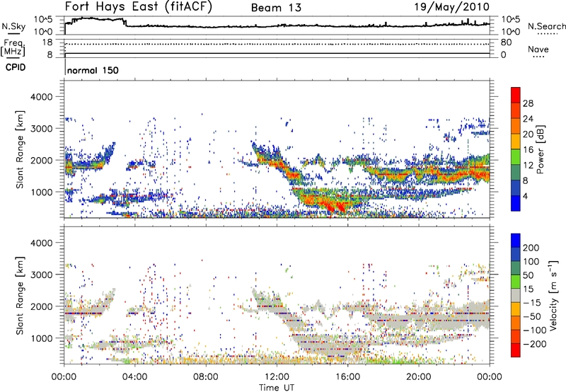
Task: Click the 'N.Sky' legend label
Action: (x=13, y=26)
